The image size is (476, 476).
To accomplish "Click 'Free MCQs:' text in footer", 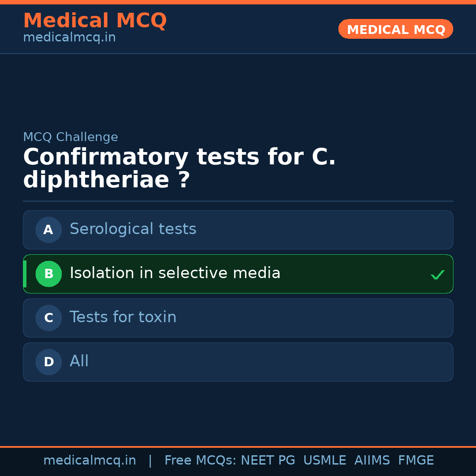I will [x=200, y=461].
